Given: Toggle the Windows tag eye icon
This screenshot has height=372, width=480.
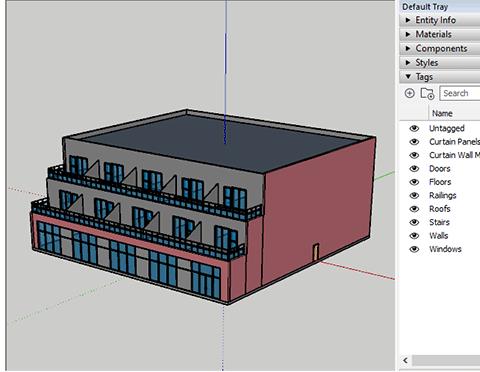Looking at the screenshot, I should [414, 249].
